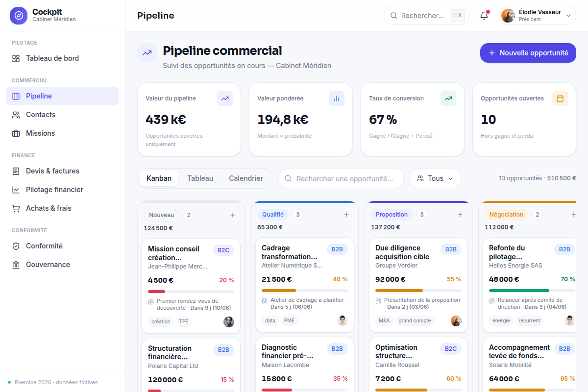Click the Valeur pondérée bar chart icon
Viewport: 588px width, 392px height.
pyautogui.click(x=337, y=98)
